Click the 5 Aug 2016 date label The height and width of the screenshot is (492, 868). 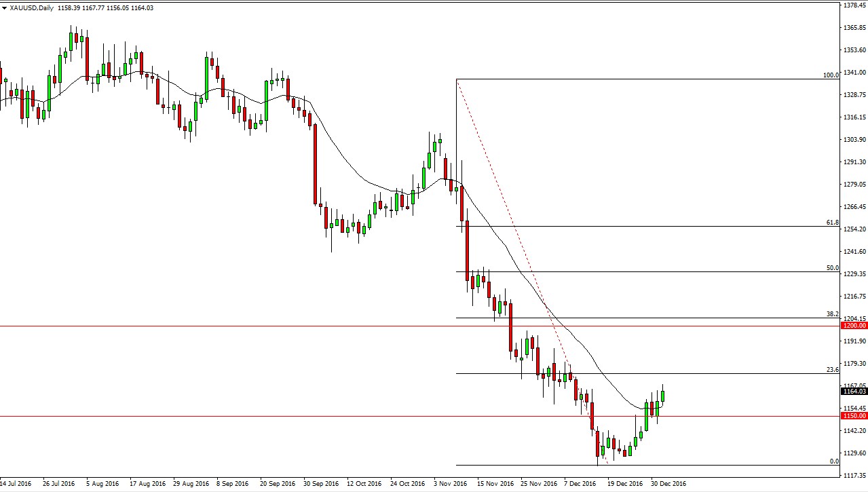(x=102, y=484)
